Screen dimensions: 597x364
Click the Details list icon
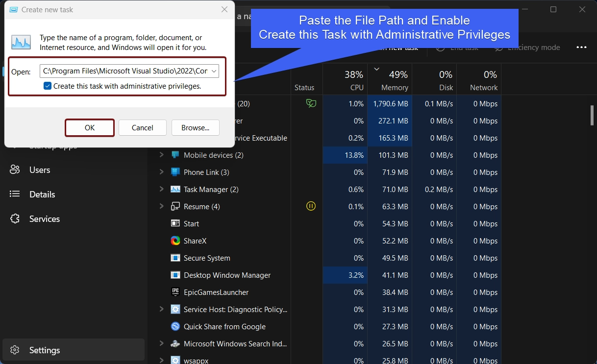pyautogui.click(x=15, y=194)
